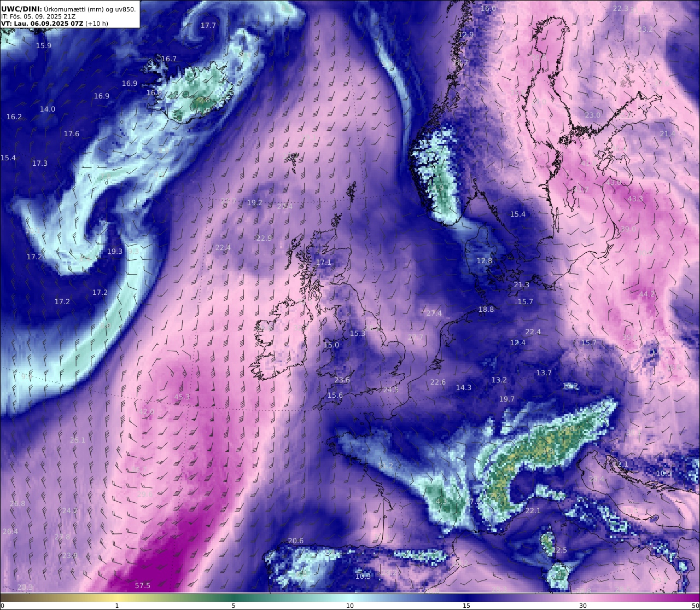Click the 17.1 value over Scotland
Image resolution: width=700 pixels, height=610 pixels.
point(324,263)
